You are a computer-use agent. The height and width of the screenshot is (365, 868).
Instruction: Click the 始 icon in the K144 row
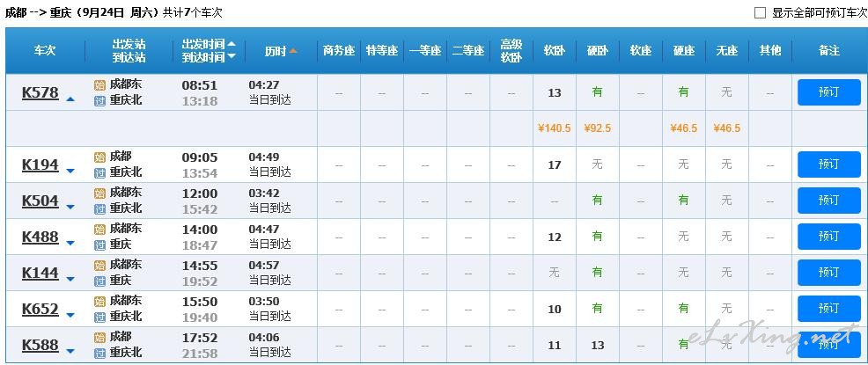point(99,266)
